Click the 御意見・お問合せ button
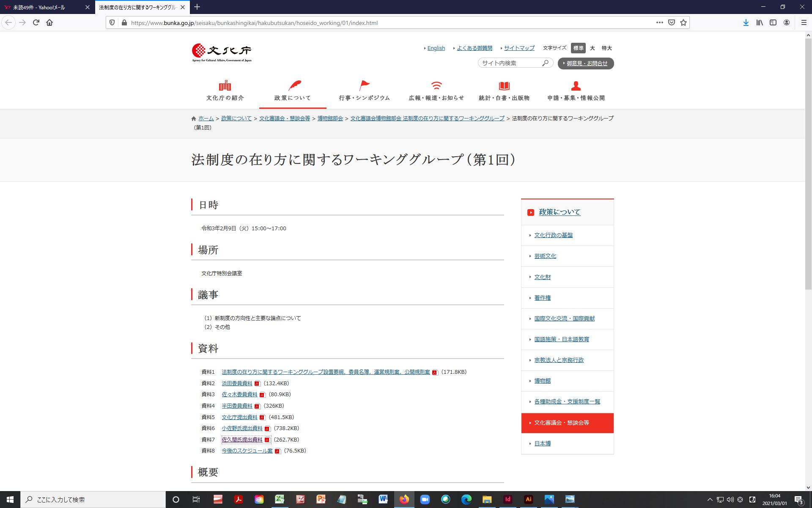 coord(586,63)
